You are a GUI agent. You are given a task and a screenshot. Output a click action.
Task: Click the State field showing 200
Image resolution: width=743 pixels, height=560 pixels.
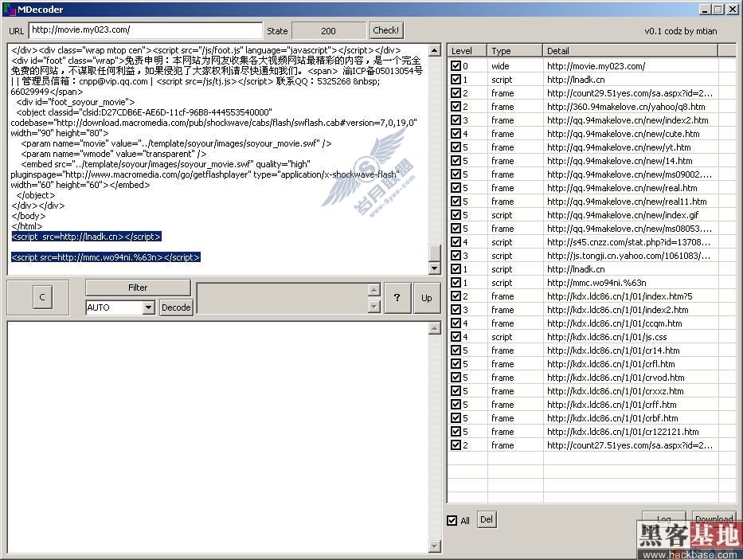[328, 31]
